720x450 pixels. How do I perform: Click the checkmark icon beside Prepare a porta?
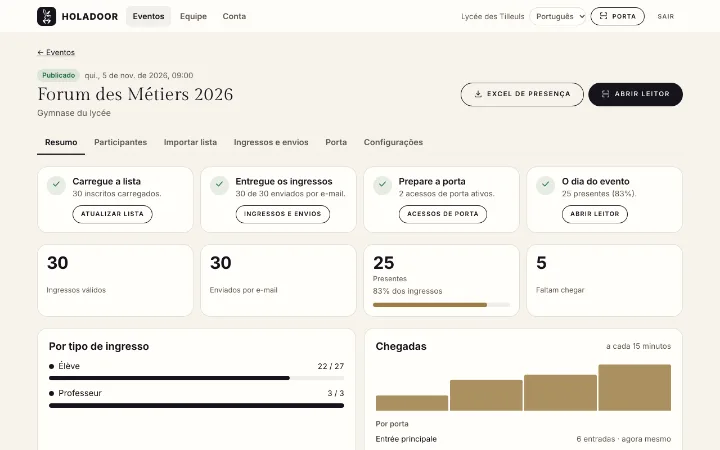tap(382, 185)
